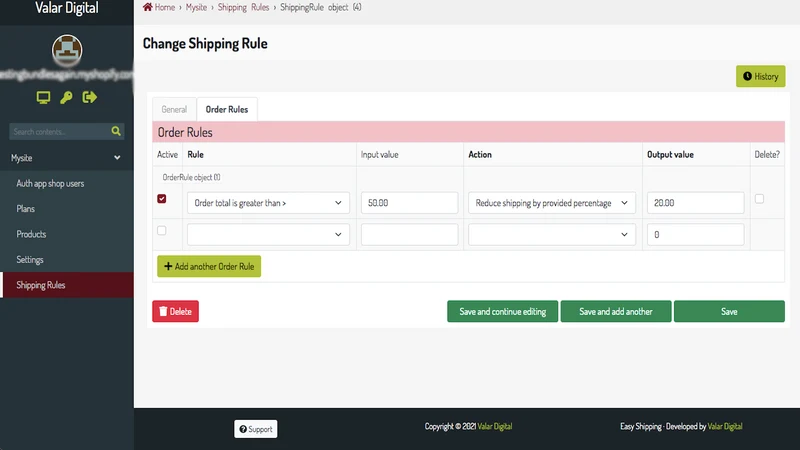
Task: Click the logout arrow icon in sidebar
Action: 89,97
